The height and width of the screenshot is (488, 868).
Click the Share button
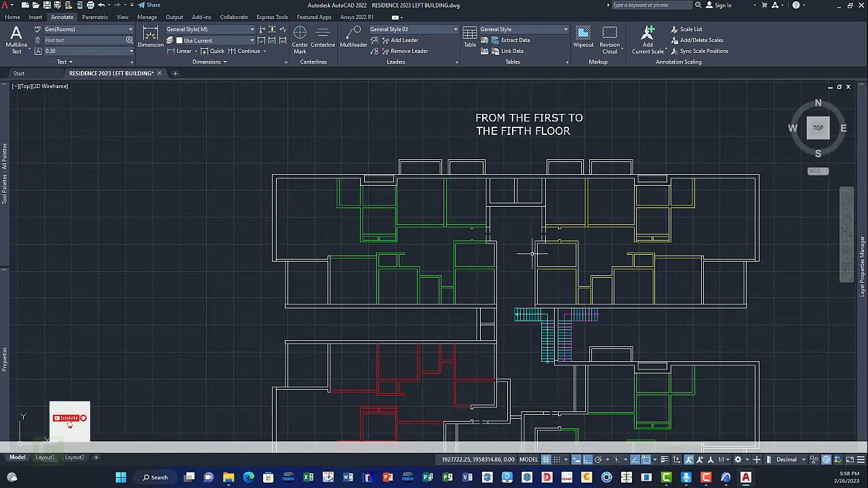(149, 5)
